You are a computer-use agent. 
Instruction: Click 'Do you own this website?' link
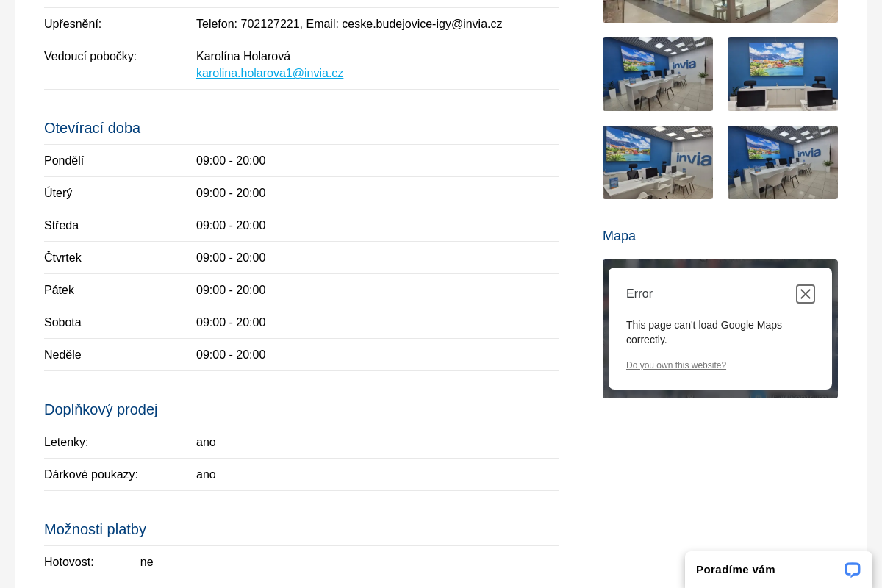coord(676,365)
